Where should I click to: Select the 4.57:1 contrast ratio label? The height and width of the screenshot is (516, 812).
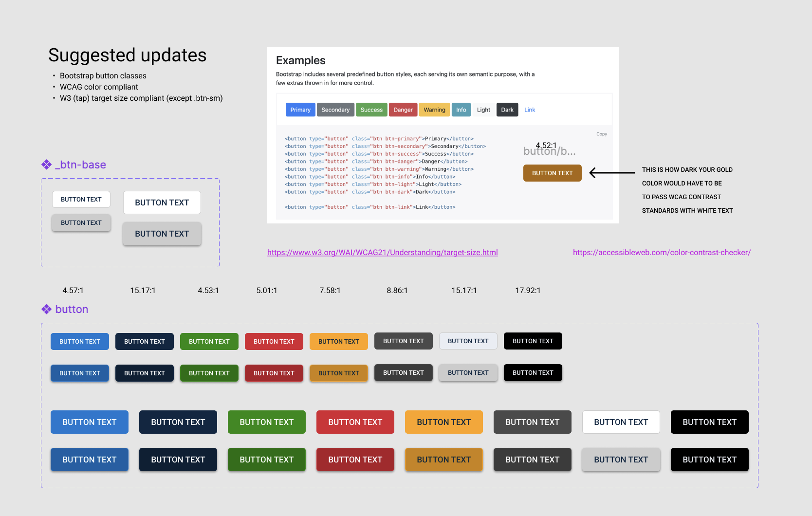point(73,291)
